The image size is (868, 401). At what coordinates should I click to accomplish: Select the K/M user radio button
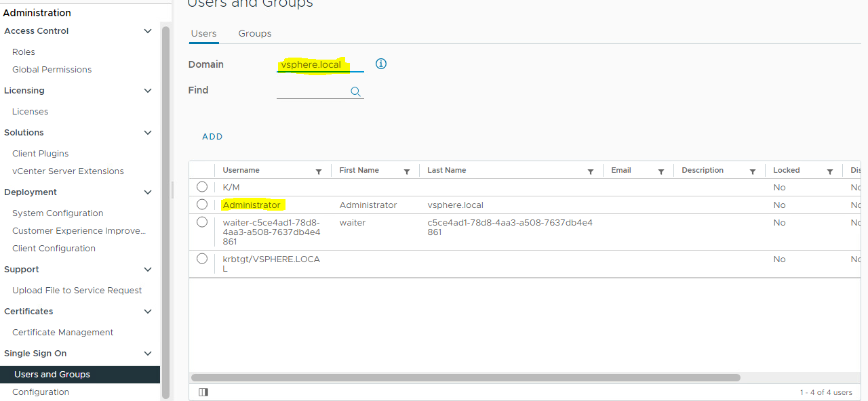(202, 187)
